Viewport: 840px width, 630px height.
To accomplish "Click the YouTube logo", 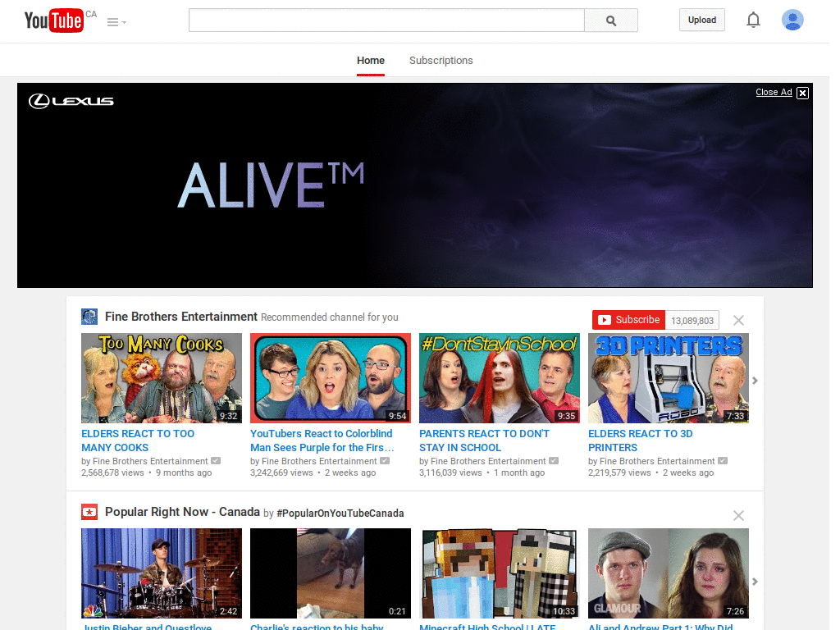I will (x=54, y=21).
